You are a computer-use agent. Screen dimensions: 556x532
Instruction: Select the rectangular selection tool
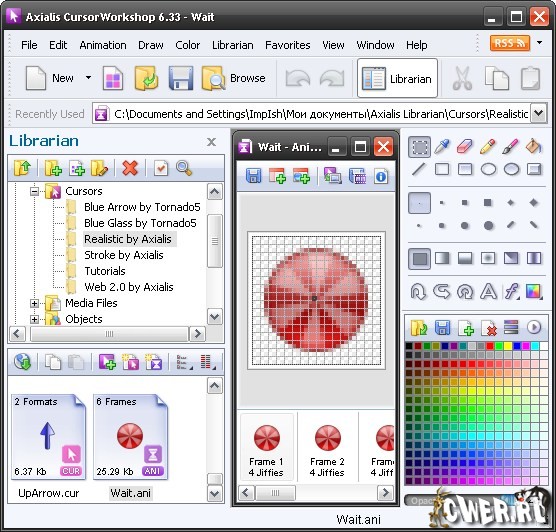point(419,146)
